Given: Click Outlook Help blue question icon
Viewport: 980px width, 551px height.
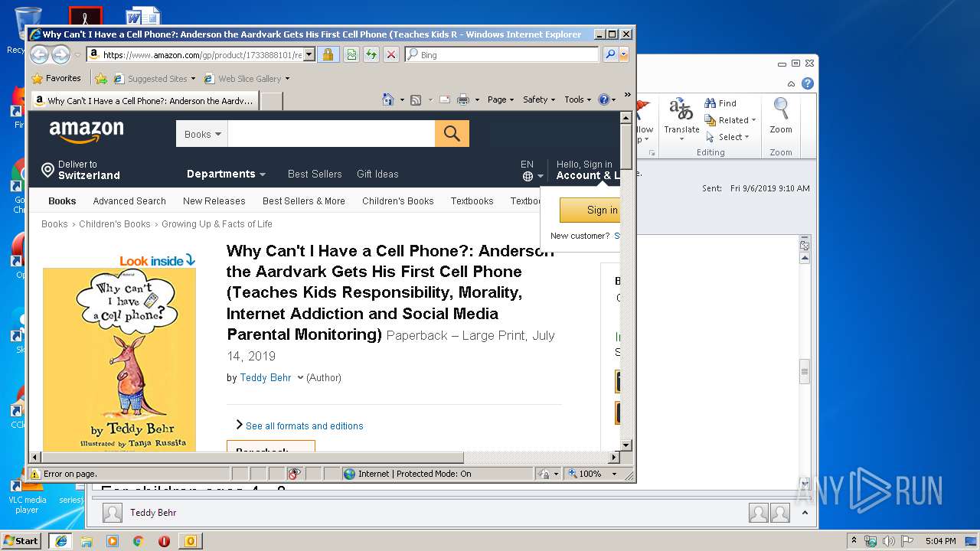Looking at the screenshot, I should pyautogui.click(x=808, y=83).
